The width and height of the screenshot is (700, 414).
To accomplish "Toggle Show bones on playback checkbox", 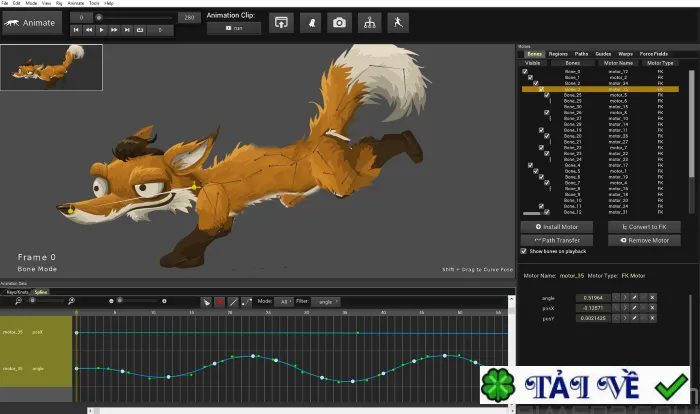I will point(524,251).
